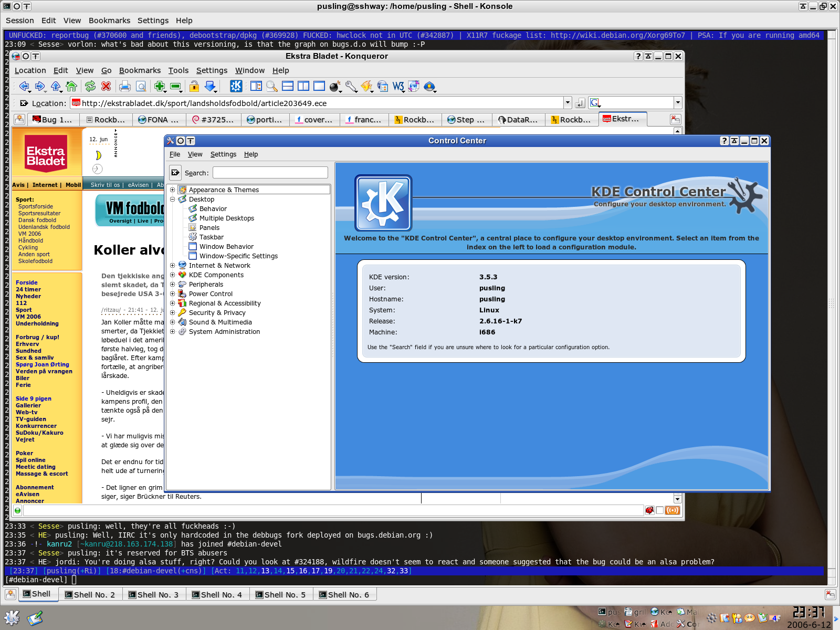The height and width of the screenshot is (630, 840).
Task: Split view left/right in Konqueror
Action: pos(303,86)
